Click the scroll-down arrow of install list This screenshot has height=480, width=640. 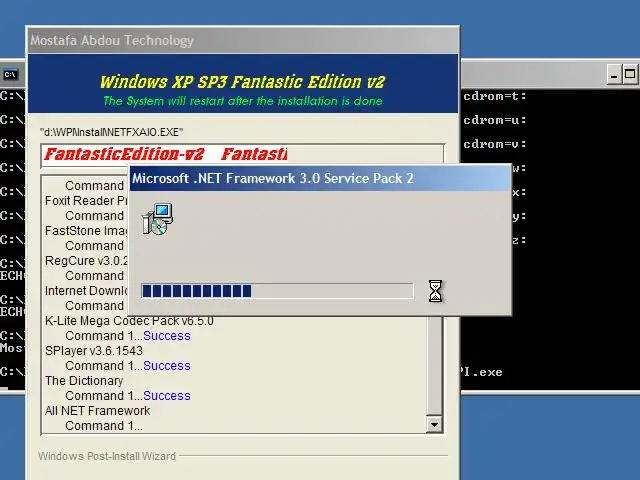click(434, 425)
